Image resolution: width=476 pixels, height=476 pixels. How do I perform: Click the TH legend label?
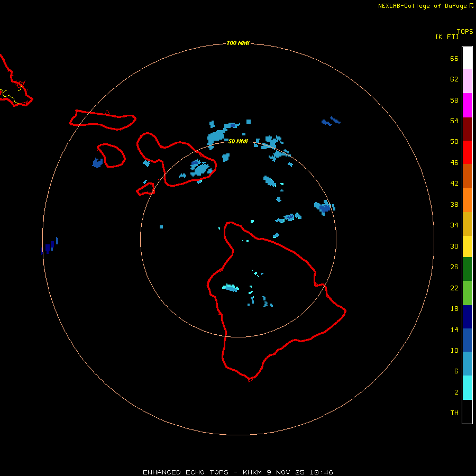click(x=454, y=413)
